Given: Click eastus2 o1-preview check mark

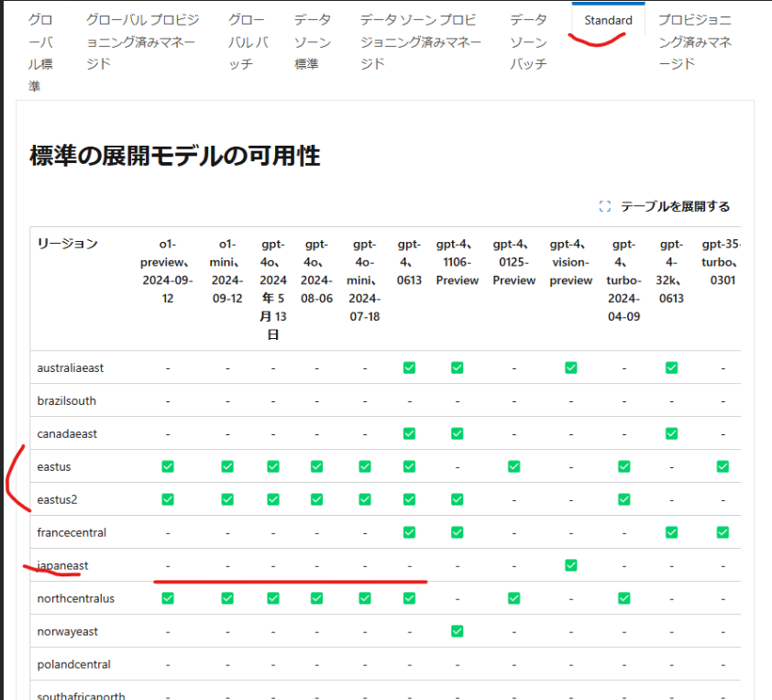Looking at the screenshot, I should 168,499.
